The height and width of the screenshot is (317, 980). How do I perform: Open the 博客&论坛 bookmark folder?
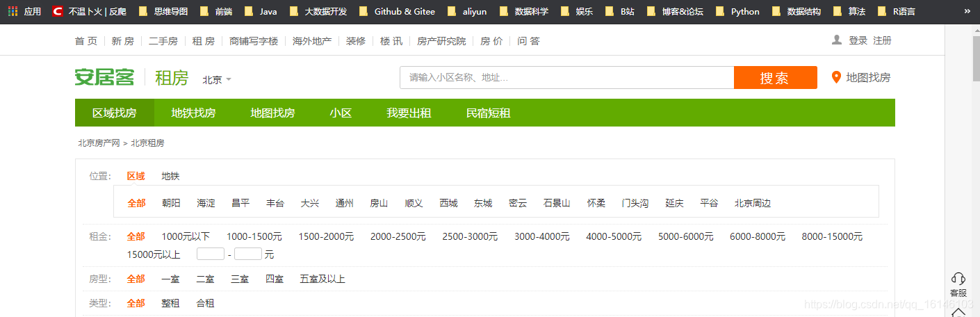coord(674,12)
